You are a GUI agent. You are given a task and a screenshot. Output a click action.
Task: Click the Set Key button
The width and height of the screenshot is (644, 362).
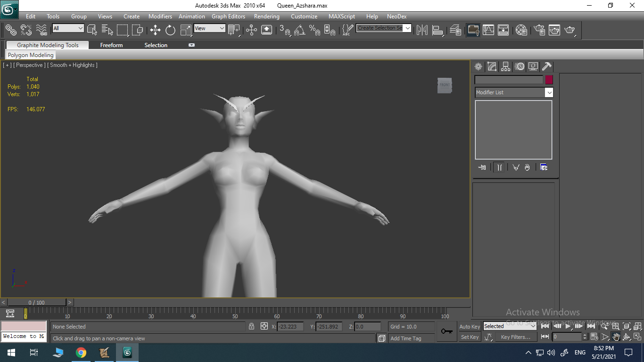470,337
